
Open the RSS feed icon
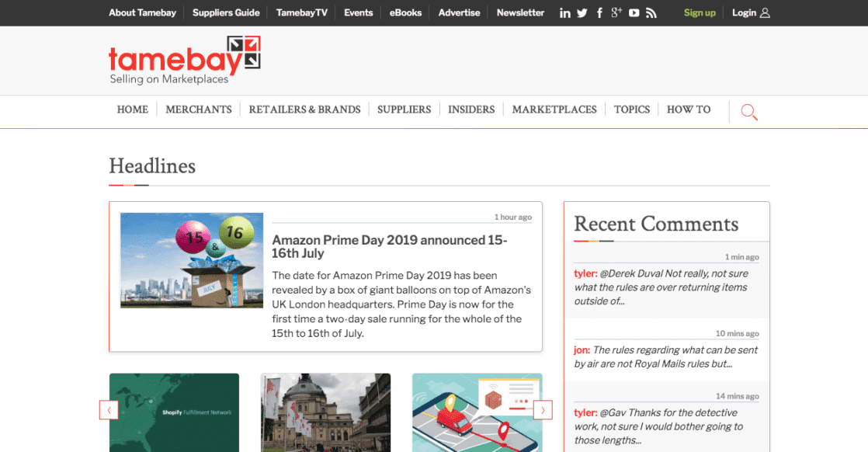pos(651,12)
